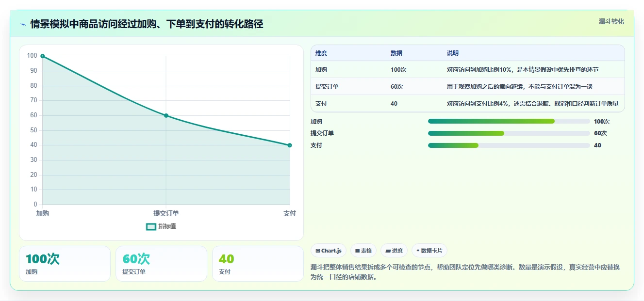The width and height of the screenshot is (644, 301).
Task: Click the y-axis tick label 50
Action: pyautogui.click(x=33, y=130)
